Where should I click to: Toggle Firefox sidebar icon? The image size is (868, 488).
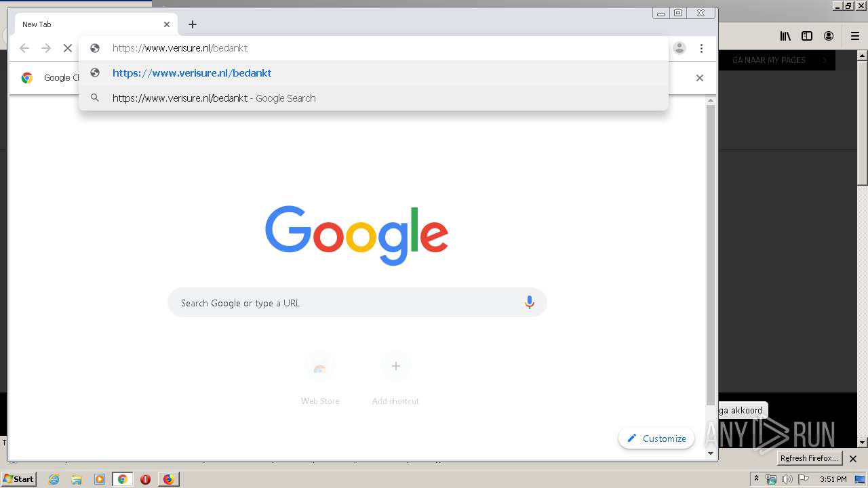pos(807,36)
